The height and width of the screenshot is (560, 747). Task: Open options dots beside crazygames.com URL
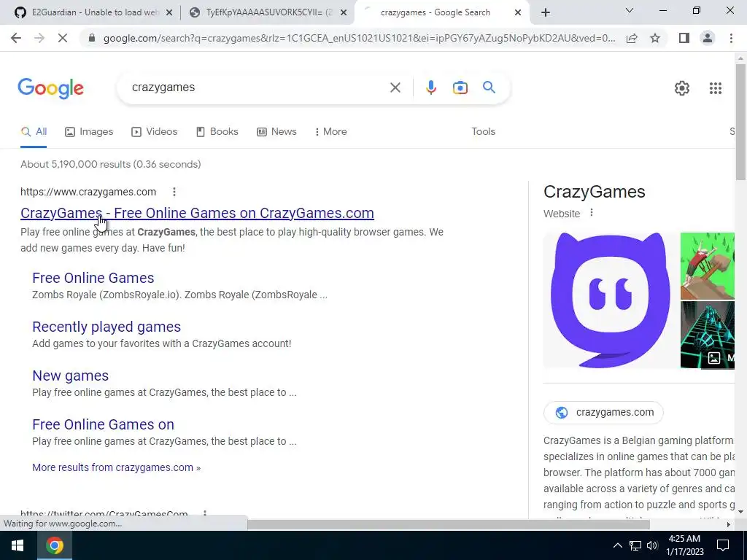[x=174, y=192]
